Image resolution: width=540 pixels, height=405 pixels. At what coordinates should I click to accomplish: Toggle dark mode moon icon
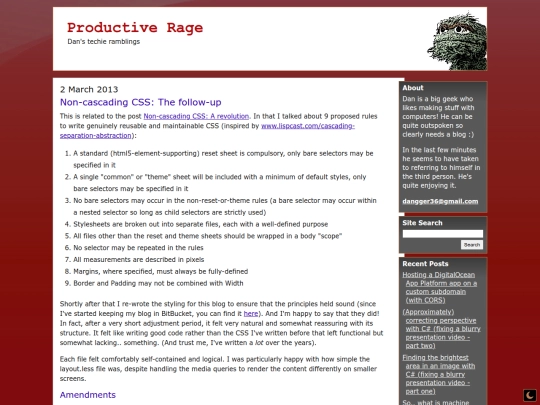tap(530, 395)
